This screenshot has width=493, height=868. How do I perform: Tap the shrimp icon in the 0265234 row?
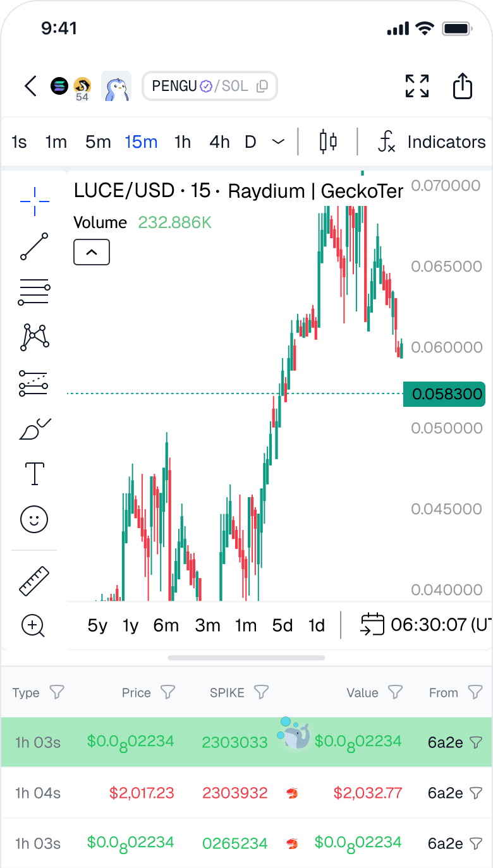[x=292, y=843]
